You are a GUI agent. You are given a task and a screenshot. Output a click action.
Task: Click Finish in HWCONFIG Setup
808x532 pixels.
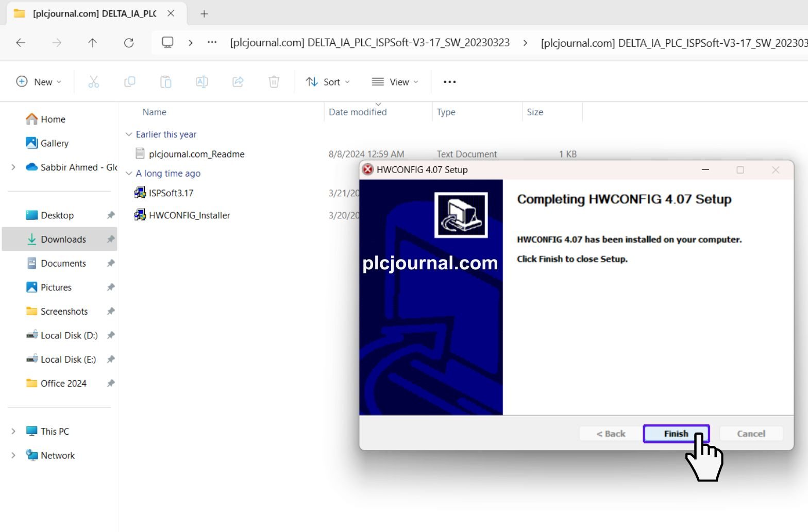676,434
